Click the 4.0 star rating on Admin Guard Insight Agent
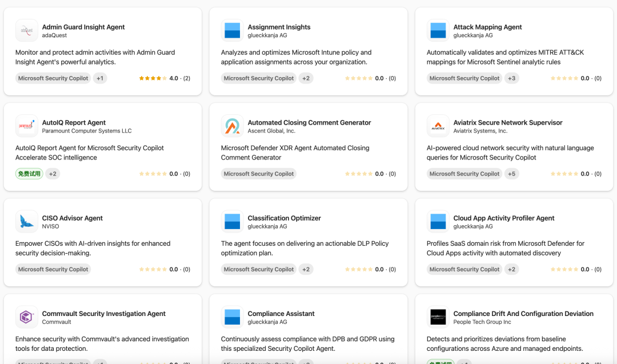617x364 pixels. tap(165, 78)
